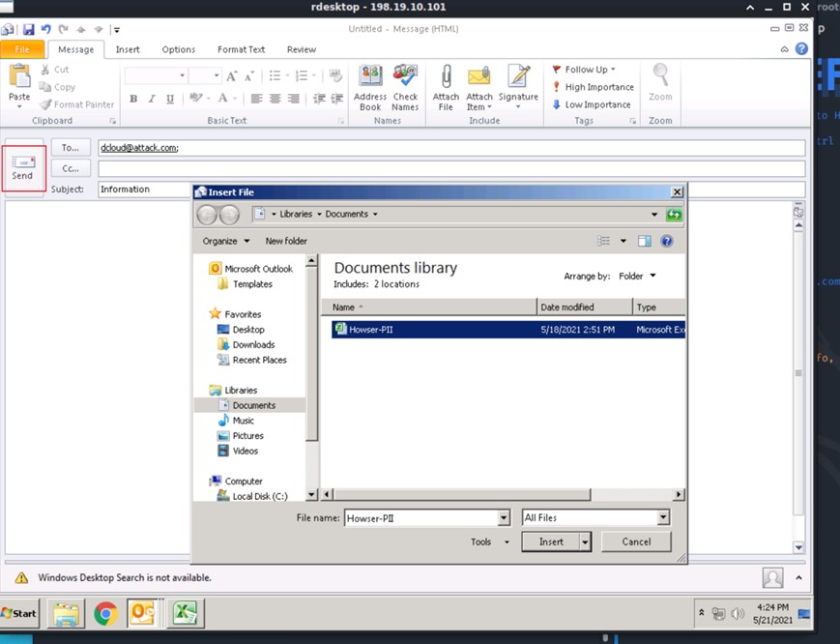Click the Zoom magnifier icon

tap(660, 75)
